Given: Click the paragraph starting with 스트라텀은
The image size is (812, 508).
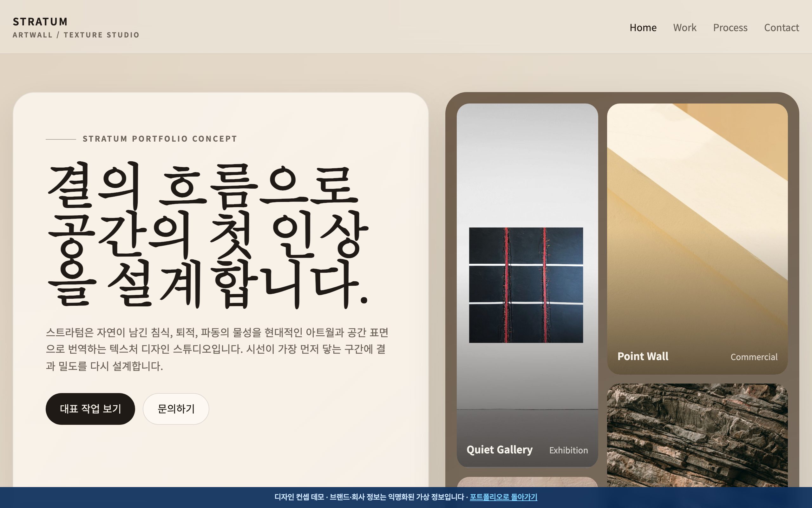Looking at the screenshot, I should tap(217, 349).
